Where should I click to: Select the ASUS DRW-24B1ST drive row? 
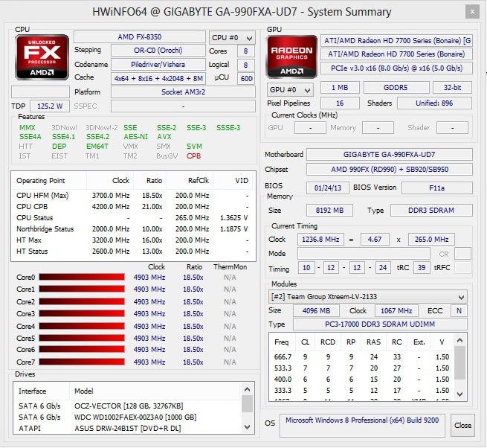tap(127, 429)
